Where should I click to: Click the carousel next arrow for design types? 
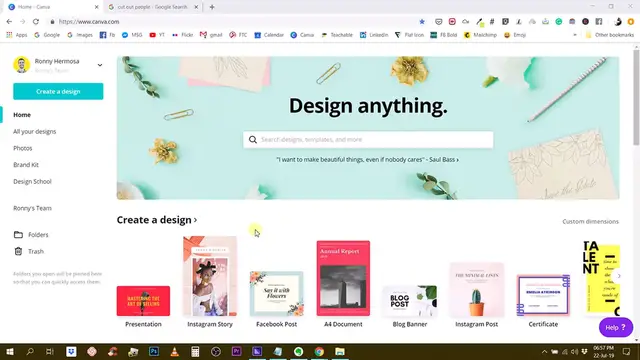(619, 276)
